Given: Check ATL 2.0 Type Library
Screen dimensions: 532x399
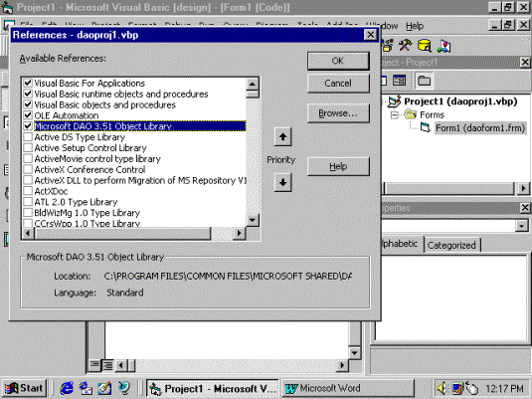Looking at the screenshot, I should click(x=28, y=202).
